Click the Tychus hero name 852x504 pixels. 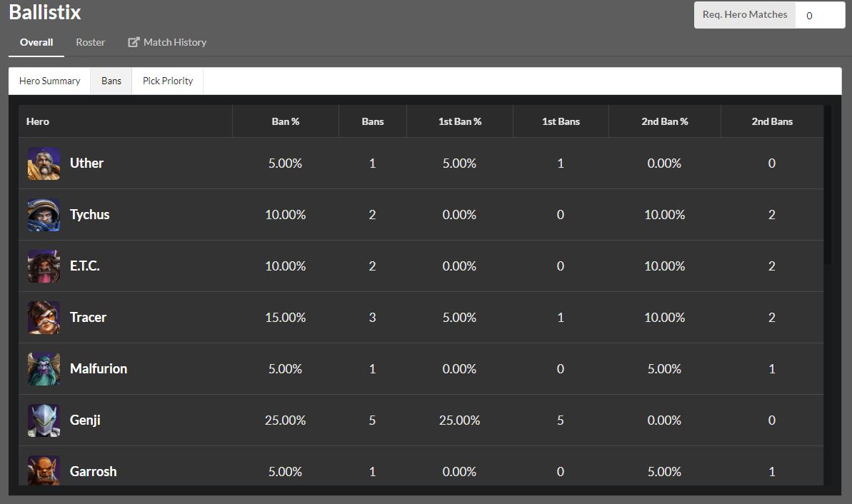click(x=90, y=215)
